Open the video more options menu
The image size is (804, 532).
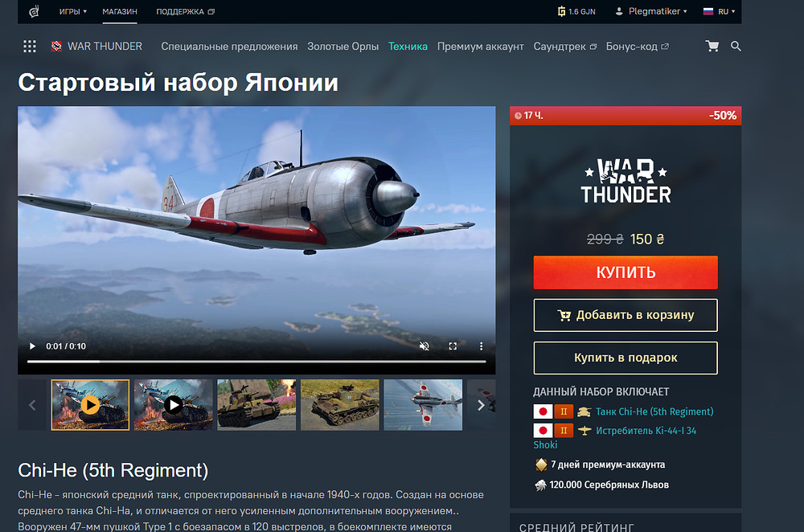coord(481,346)
